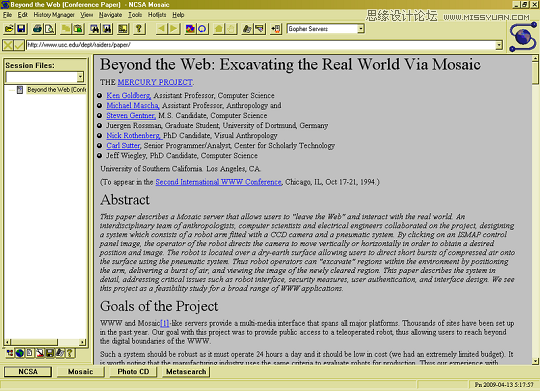The image size is (540, 391).
Task: Expand the URL address history dropdown
Action: [499, 45]
